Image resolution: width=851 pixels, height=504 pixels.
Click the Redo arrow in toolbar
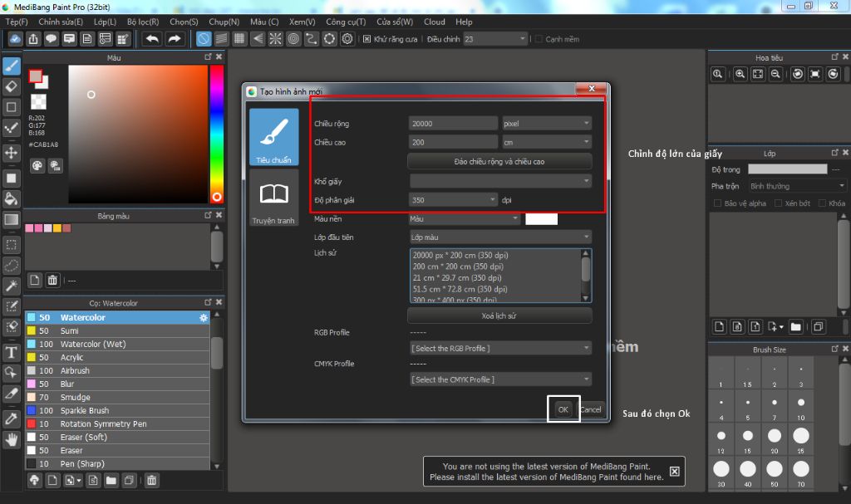pos(175,39)
